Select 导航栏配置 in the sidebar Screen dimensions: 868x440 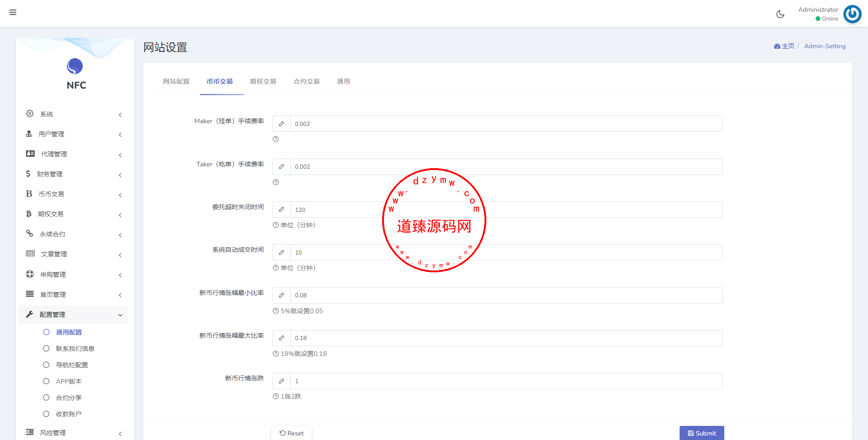tap(72, 365)
